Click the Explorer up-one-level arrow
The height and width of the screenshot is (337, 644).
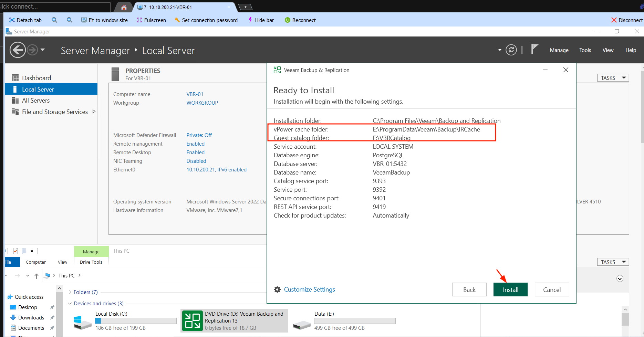coord(37,276)
